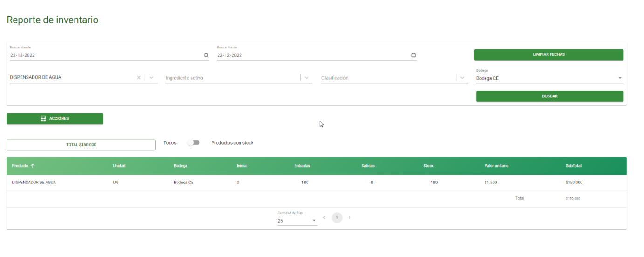
Task: Open calendar picker for Buscar hasta date
Action: pyautogui.click(x=413, y=55)
